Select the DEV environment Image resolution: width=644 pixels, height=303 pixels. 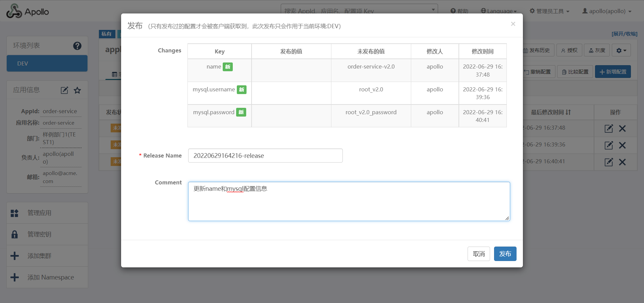pyautogui.click(x=47, y=63)
